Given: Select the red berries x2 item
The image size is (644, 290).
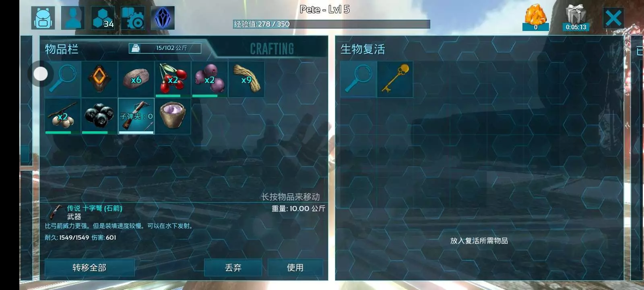Looking at the screenshot, I should pyautogui.click(x=173, y=79).
